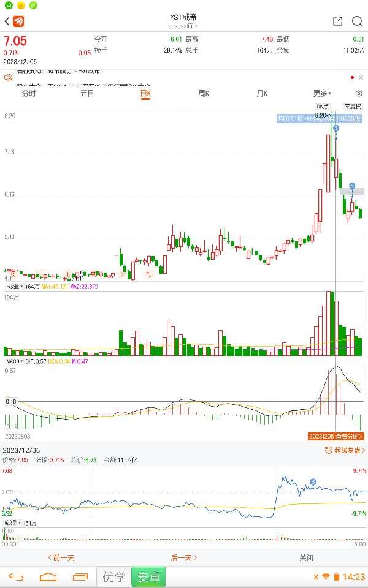Switch to the 分时 tab

[x=29, y=94]
